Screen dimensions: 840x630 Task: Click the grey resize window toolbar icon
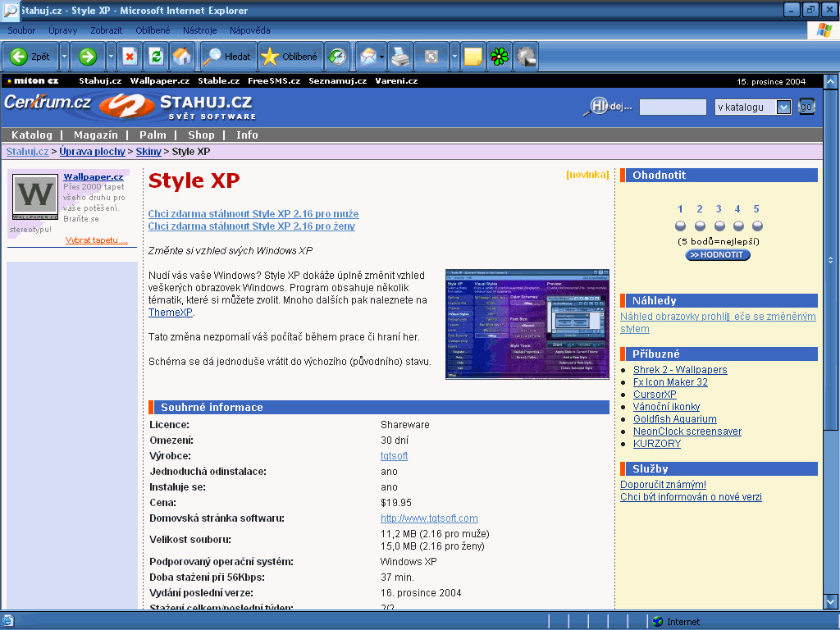tap(431, 57)
